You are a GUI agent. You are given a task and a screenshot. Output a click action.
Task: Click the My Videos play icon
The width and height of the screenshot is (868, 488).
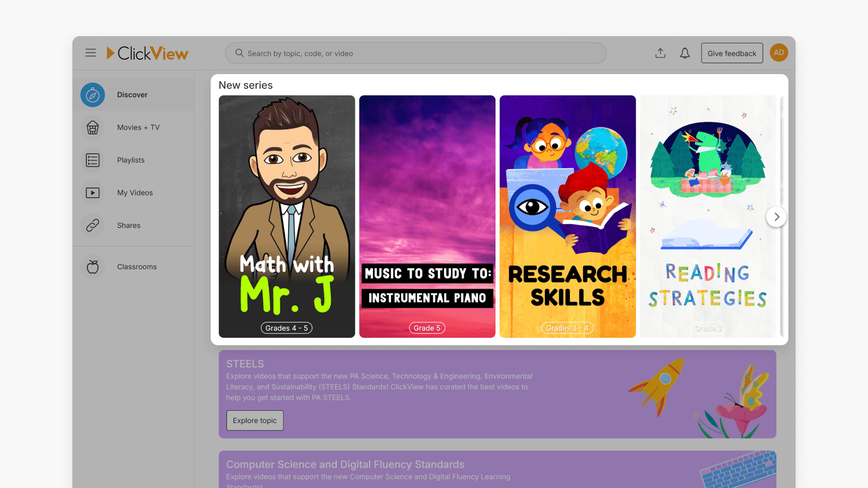coord(92,192)
